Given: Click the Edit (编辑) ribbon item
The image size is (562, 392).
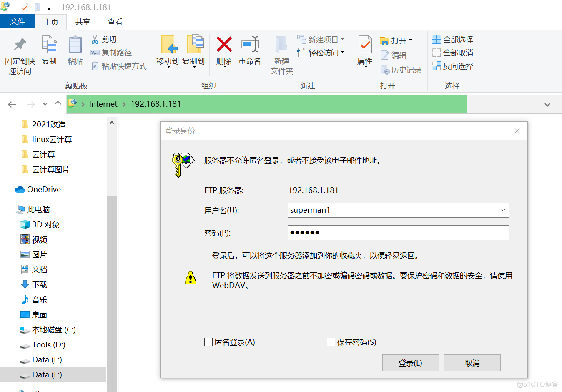Looking at the screenshot, I should tap(394, 55).
